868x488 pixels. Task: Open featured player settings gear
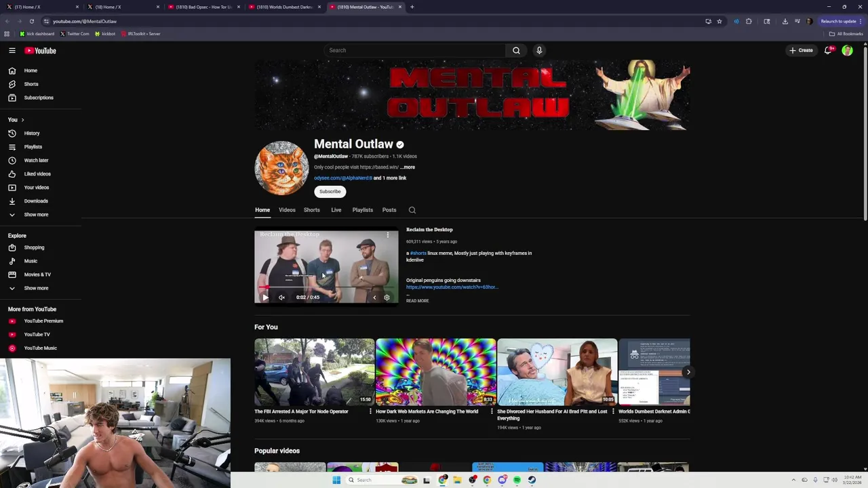[x=387, y=298]
